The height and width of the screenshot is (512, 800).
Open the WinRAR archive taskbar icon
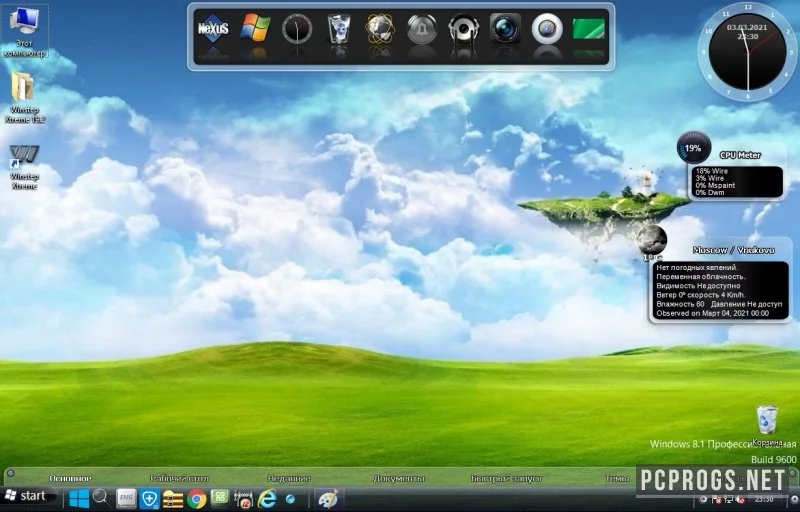click(173, 499)
